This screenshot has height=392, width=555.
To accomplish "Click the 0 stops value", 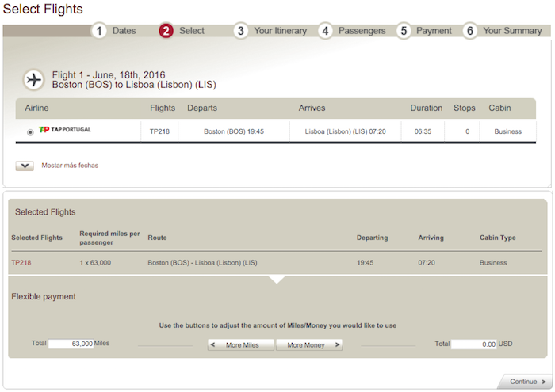I will (x=468, y=131).
